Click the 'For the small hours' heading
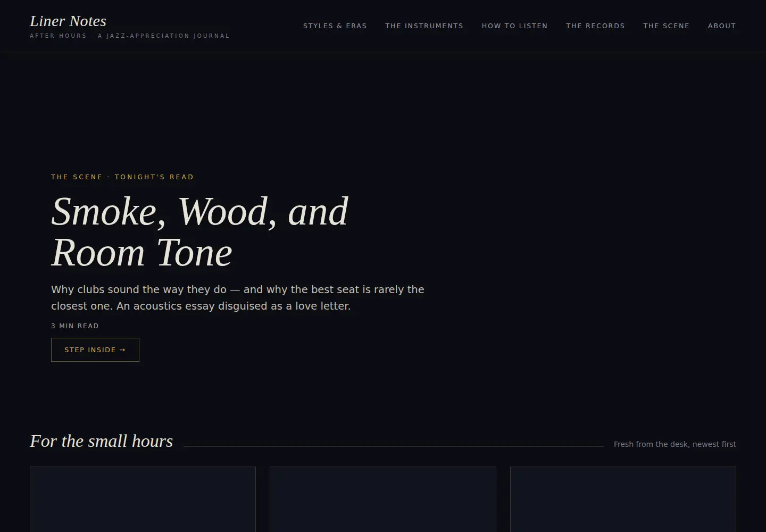 tap(102, 441)
